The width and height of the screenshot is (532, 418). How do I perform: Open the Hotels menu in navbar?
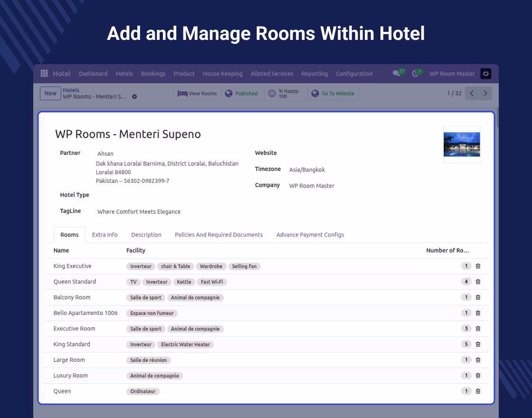[x=124, y=74]
